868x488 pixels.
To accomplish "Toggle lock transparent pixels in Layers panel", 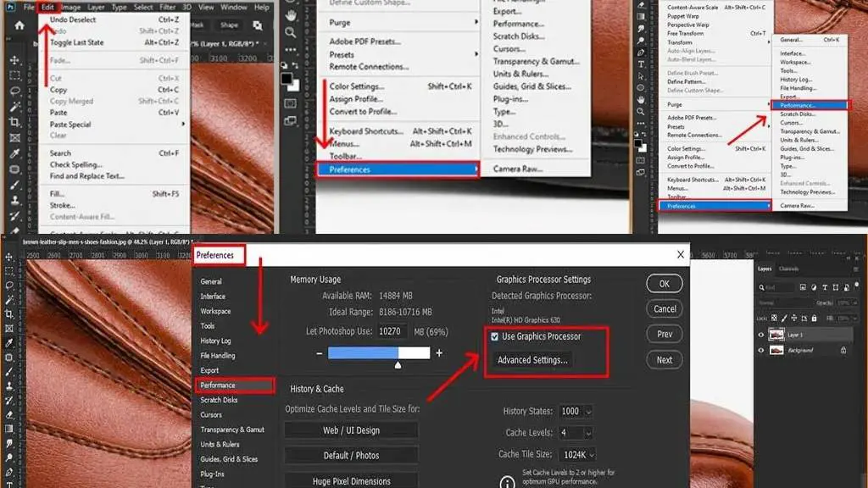I will tap(774, 319).
